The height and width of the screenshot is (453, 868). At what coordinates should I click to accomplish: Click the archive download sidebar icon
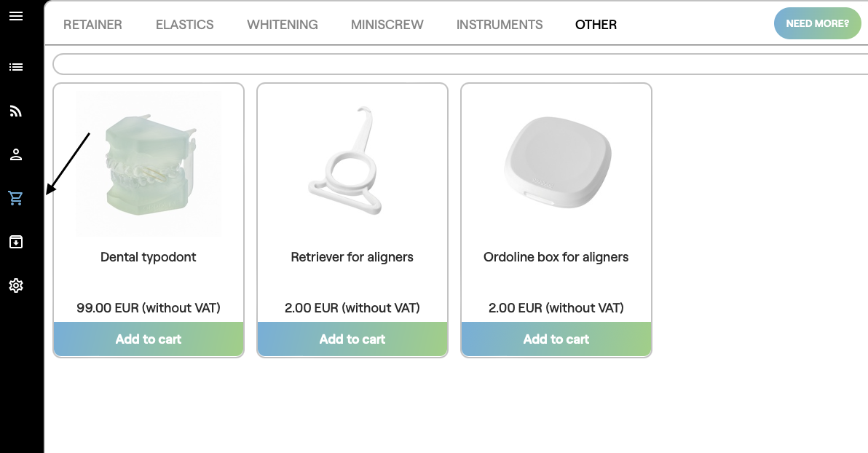click(x=16, y=242)
